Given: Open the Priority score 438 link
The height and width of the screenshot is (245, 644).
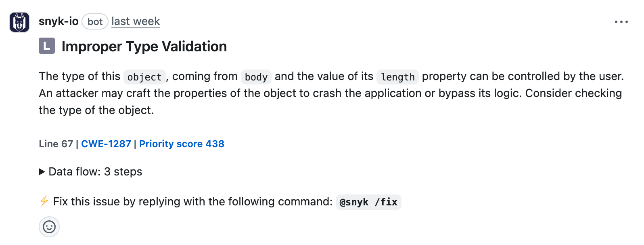Looking at the screenshot, I should tap(182, 144).
